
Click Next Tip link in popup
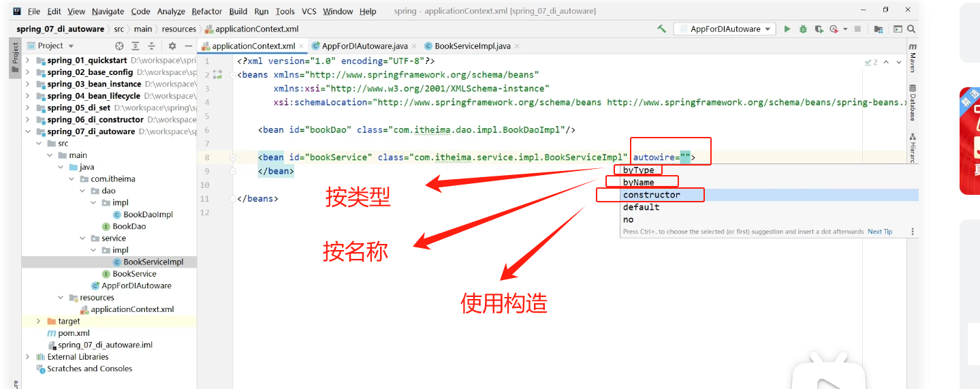click(880, 232)
